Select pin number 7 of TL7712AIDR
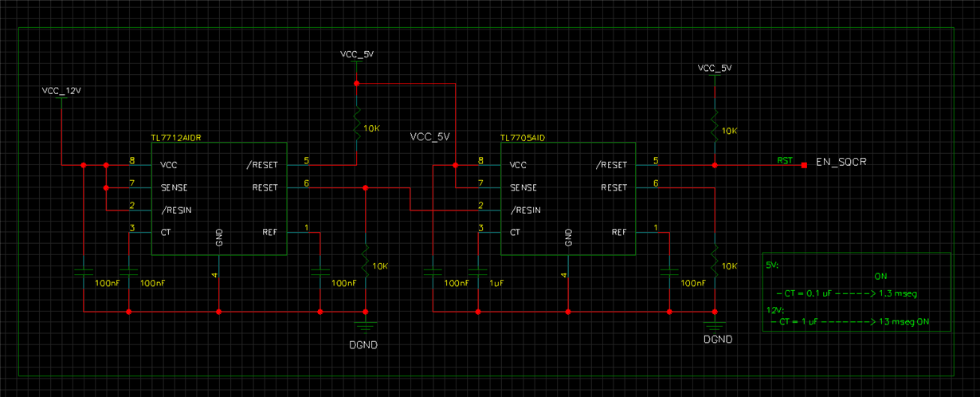980x397 pixels. pyautogui.click(x=131, y=183)
